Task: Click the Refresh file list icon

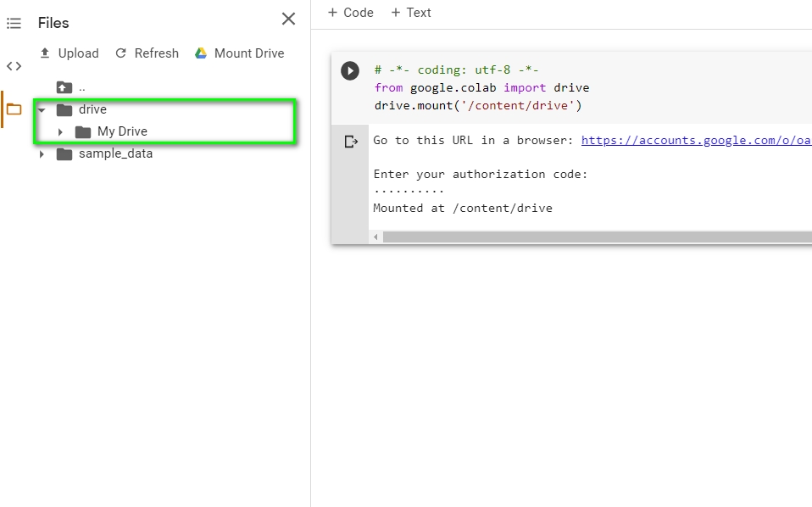Action: tap(122, 53)
